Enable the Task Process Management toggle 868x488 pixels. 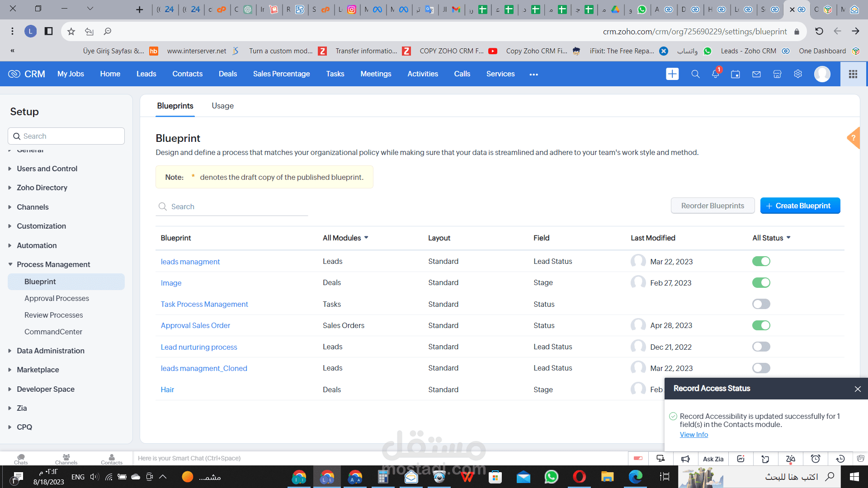click(x=761, y=304)
